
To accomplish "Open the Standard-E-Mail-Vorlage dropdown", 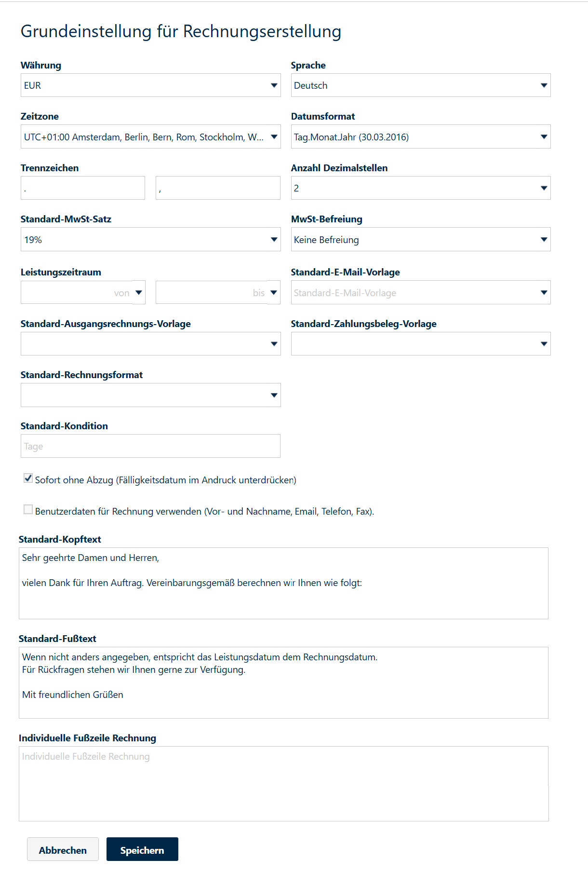I will pos(420,293).
